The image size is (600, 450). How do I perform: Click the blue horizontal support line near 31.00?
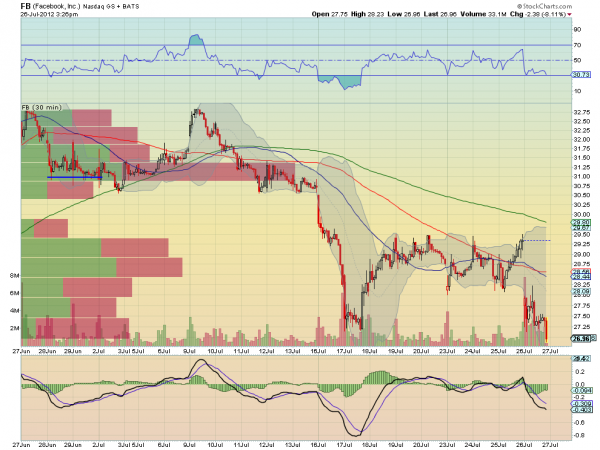point(75,177)
